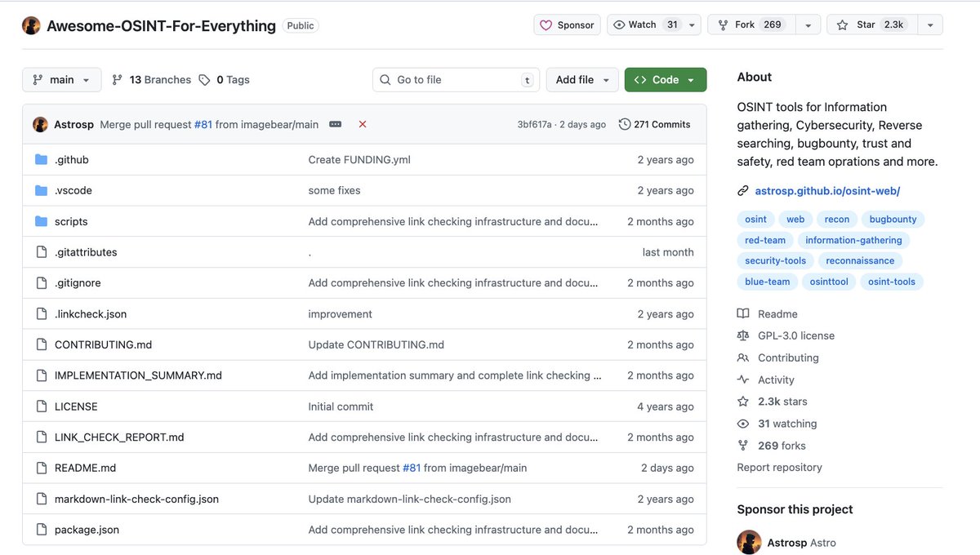
Task: Click the heart icon on the Sponsor button
Action: pyautogui.click(x=547, y=25)
